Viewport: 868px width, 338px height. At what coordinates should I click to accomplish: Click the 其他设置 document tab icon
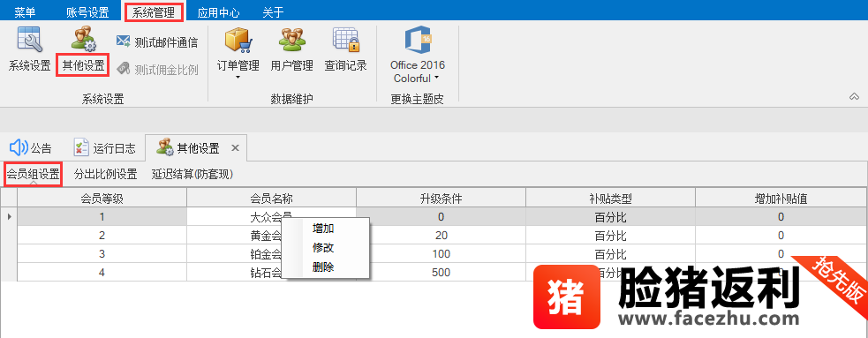click(x=165, y=147)
